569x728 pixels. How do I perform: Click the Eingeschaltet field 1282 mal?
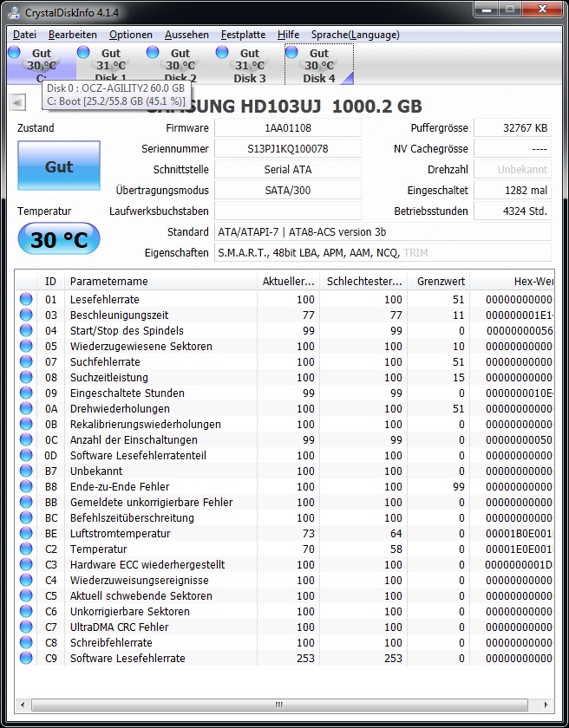tap(513, 191)
